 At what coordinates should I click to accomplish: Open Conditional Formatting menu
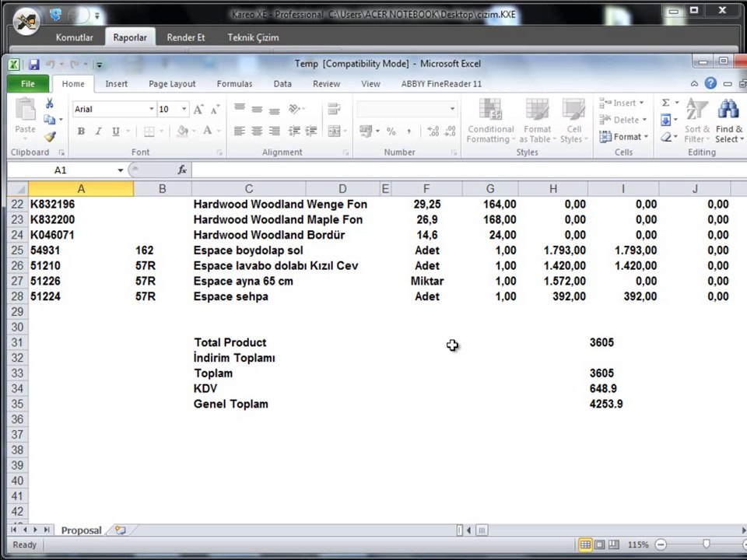pos(491,121)
